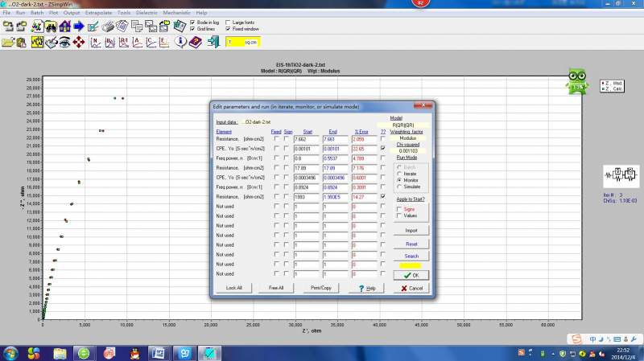Viewport: 644px width, 361px height.
Task: Click the Print/Copy button
Action: [320, 288]
